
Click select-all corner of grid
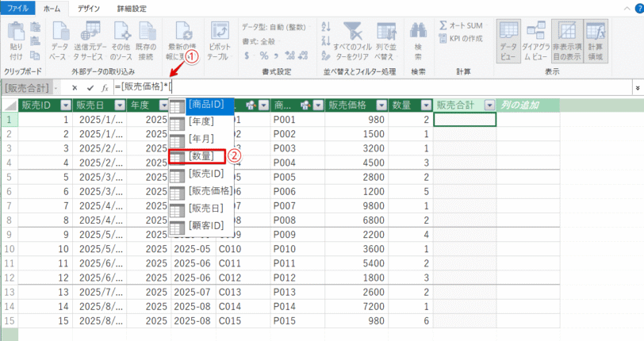10,105
